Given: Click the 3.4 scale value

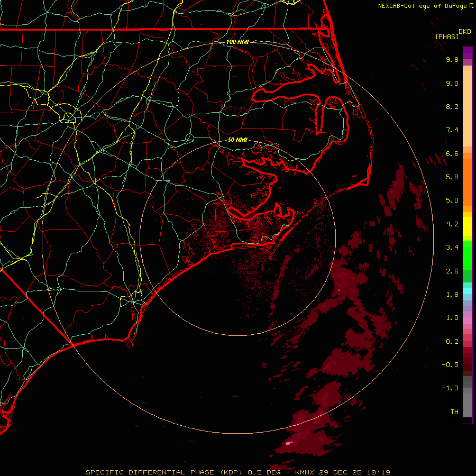Looking at the screenshot, I should (452, 248).
